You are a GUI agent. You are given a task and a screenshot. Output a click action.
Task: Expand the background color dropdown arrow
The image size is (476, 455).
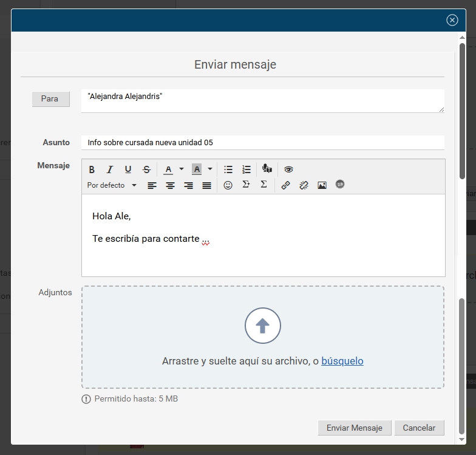(210, 169)
